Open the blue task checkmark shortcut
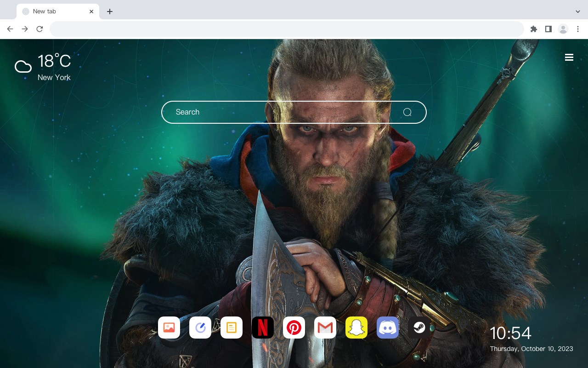Screen dimensions: 588x368 tap(200, 328)
